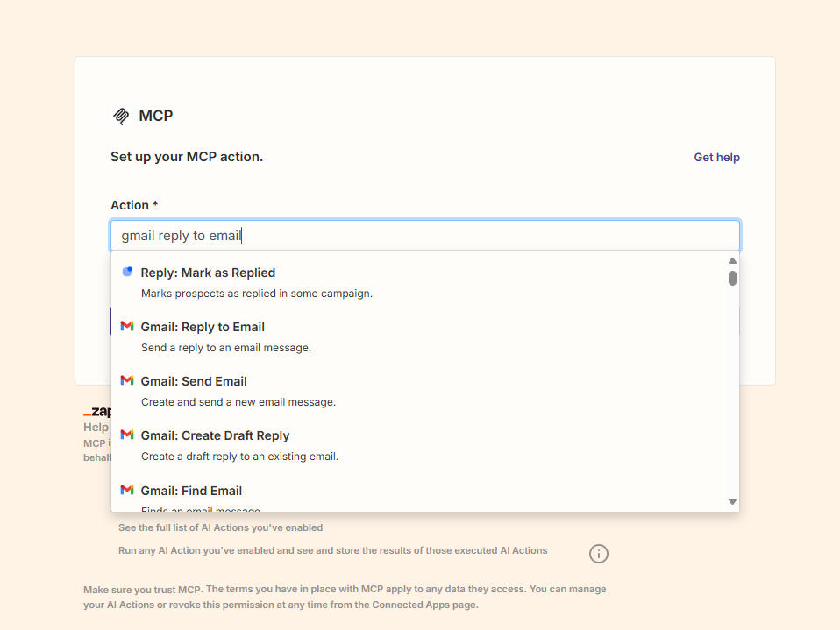
Task: Click 'Marks prospects as replied in some campaign.' text
Action: pyautogui.click(x=257, y=294)
